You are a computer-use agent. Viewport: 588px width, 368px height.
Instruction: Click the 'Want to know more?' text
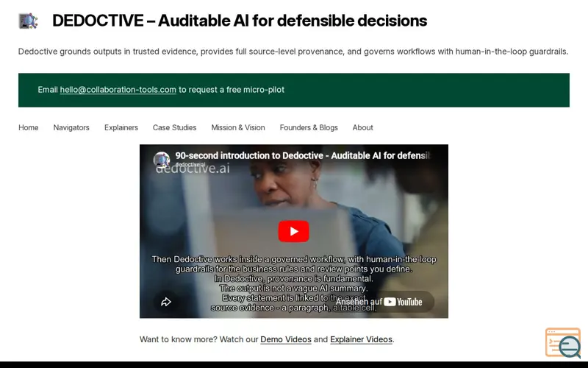coord(179,339)
